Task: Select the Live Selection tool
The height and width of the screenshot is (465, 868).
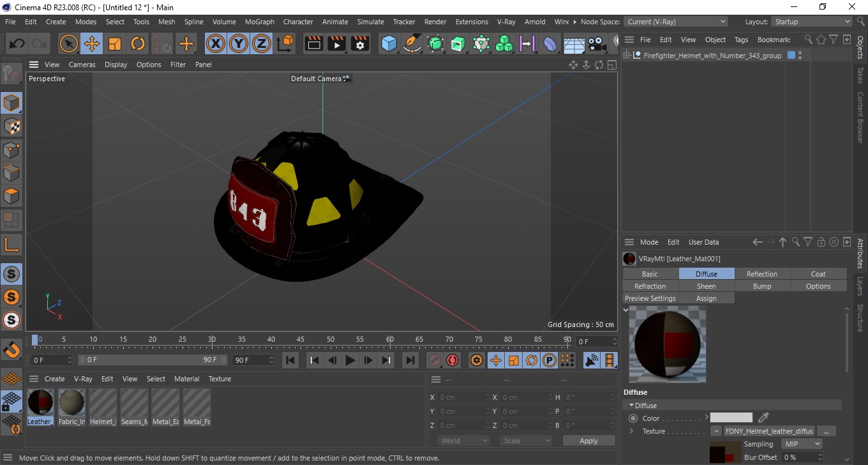Action: tap(69, 43)
